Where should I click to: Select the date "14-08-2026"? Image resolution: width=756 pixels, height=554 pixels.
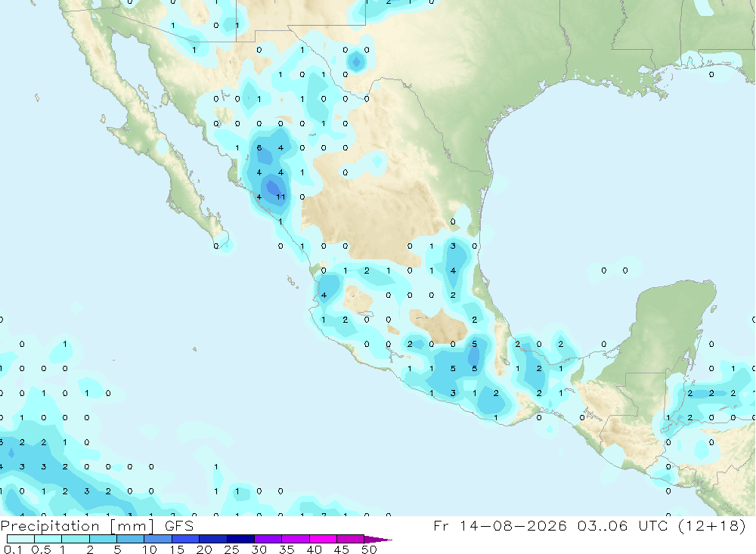513,525
